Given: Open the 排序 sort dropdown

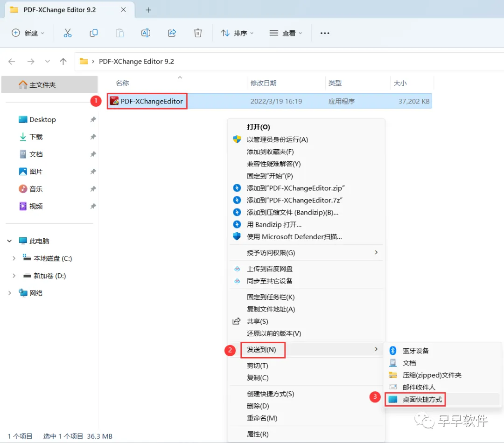Looking at the screenshot, I should coord(237,33).
